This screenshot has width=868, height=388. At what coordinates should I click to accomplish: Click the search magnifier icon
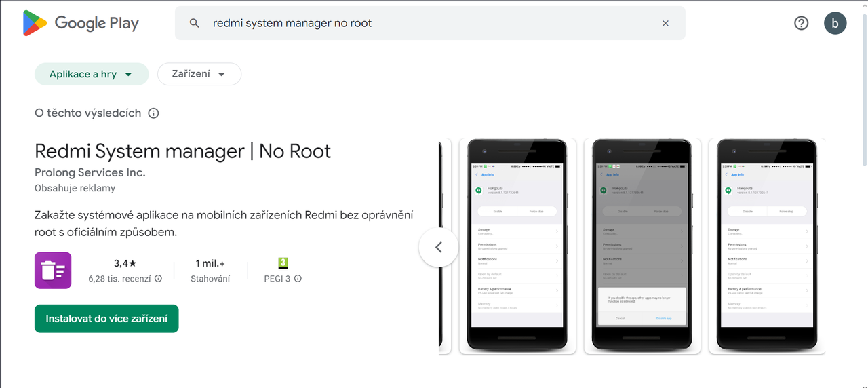[x=195, y=23]
